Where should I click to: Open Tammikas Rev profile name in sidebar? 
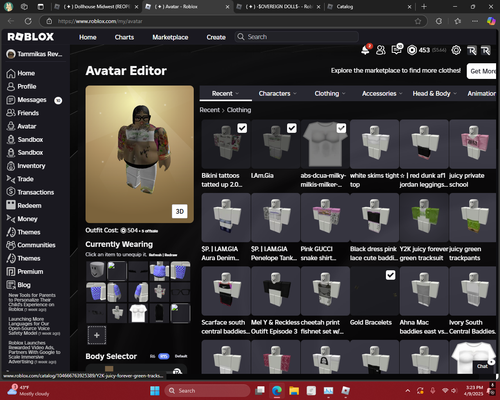(35, 54)
